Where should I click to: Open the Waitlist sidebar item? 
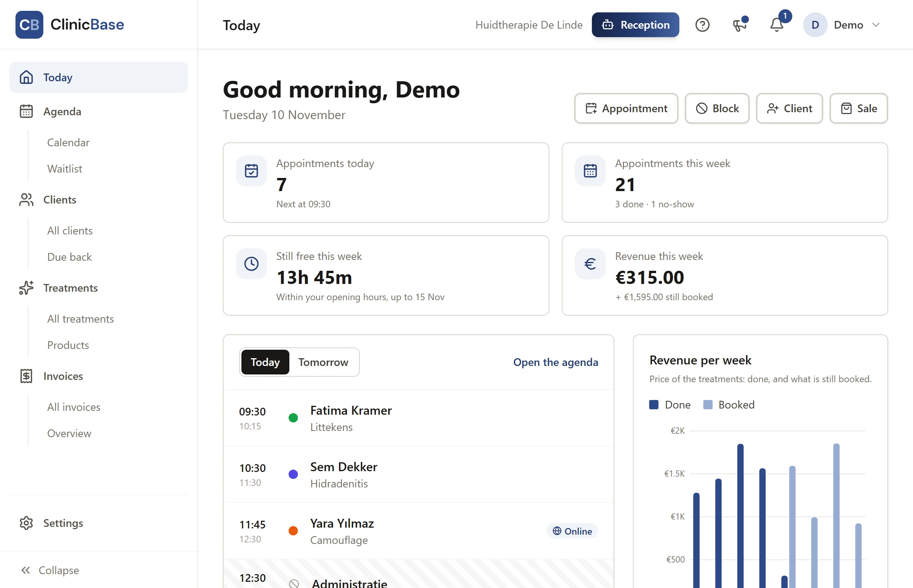coord(65,169)
